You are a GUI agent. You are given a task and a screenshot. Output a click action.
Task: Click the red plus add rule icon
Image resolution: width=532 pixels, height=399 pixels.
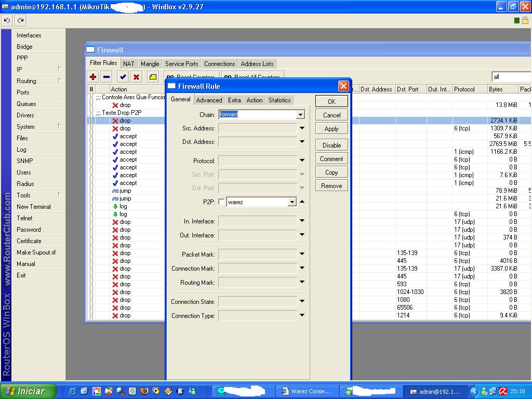click(x=93, y=77)
